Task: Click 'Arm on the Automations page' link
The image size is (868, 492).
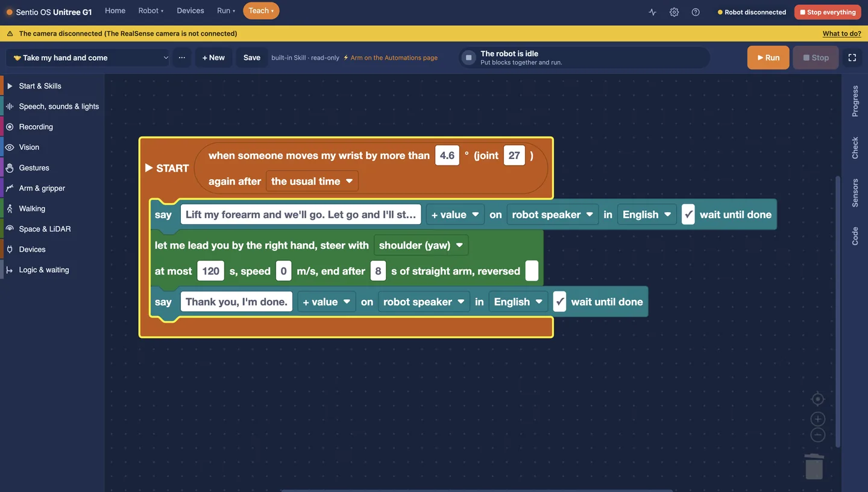Action: [391, 58]
